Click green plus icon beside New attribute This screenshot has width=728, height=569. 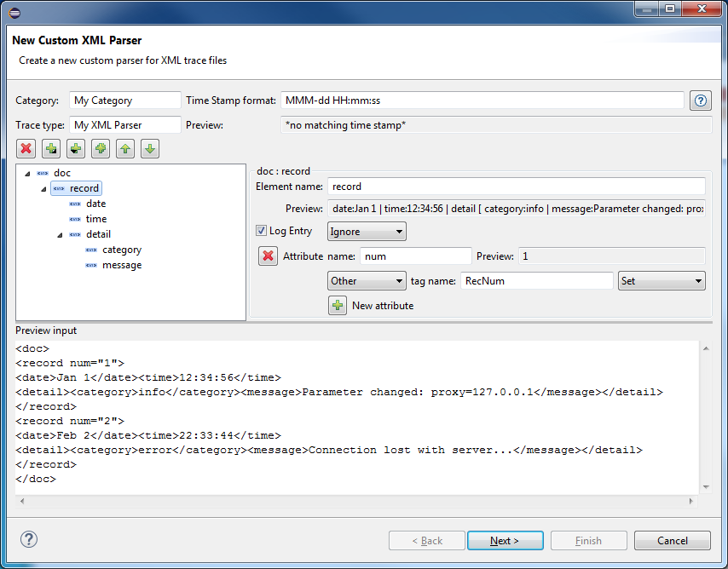pyautogui.click(x=338, y=306)
